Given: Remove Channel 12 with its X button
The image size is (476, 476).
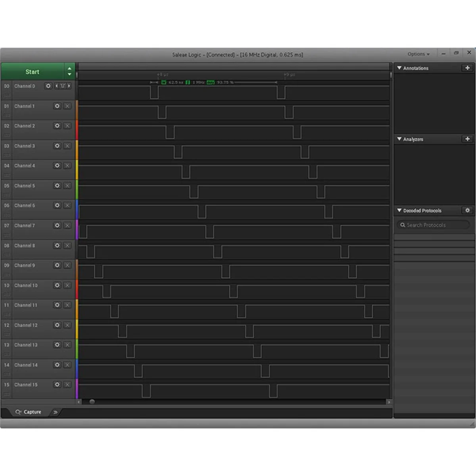Looking at the screenshot, I should pos(67,325).
